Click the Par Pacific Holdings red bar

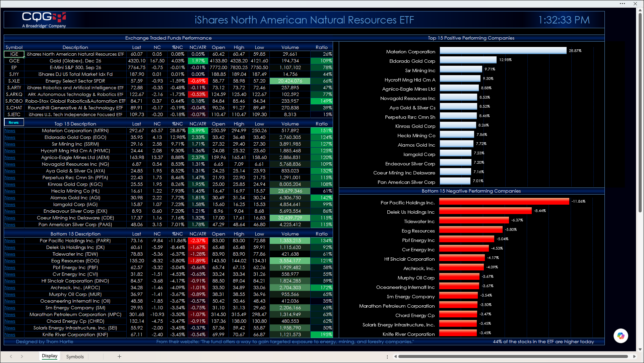click(x=504, y=201)
